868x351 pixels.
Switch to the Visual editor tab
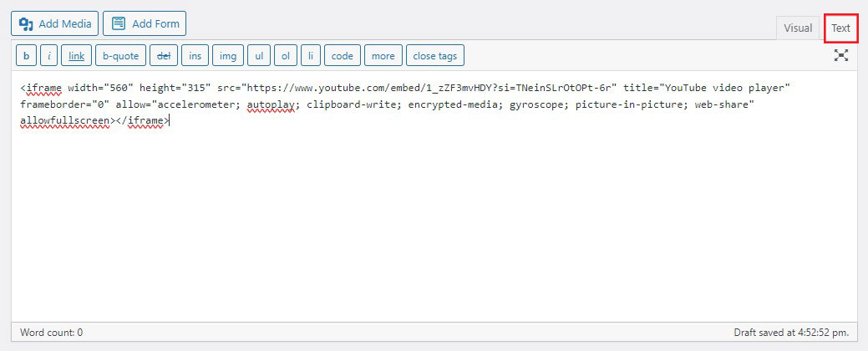pos(798,28)
